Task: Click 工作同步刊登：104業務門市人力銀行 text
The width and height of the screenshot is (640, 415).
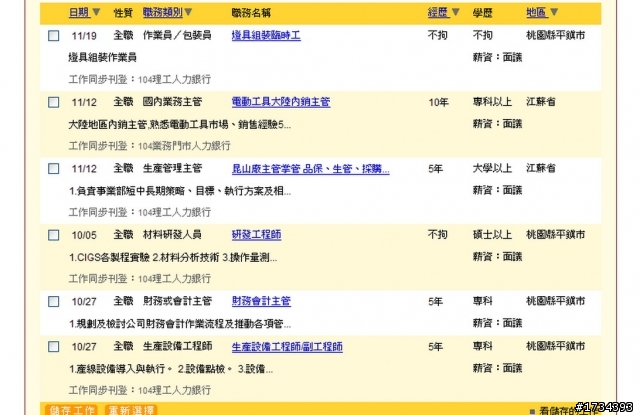Action: (149, 146)
